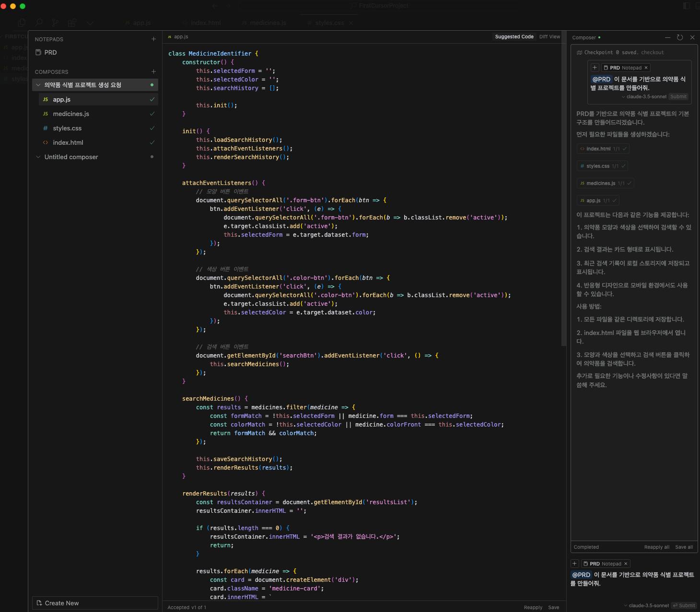This screenshot has width=700, height=612.
Task: Expand the Untitled composer entry
Action: [x=38, y=157]
